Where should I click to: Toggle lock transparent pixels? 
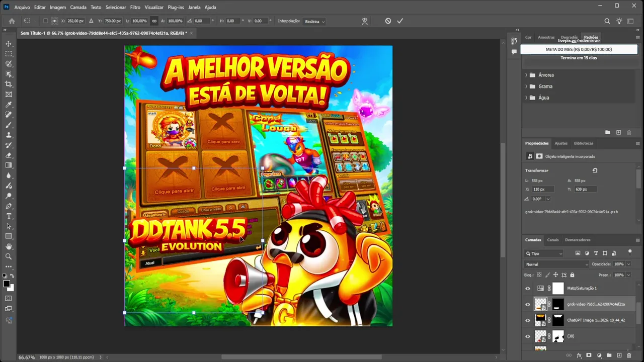pos(539,275)
